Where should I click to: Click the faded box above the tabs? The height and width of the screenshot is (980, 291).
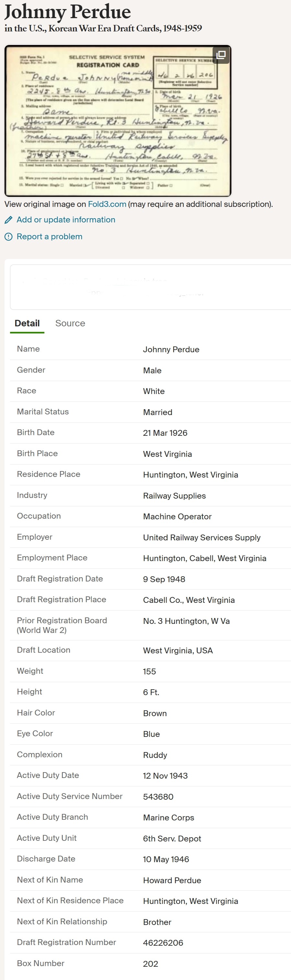pos(150,287)
